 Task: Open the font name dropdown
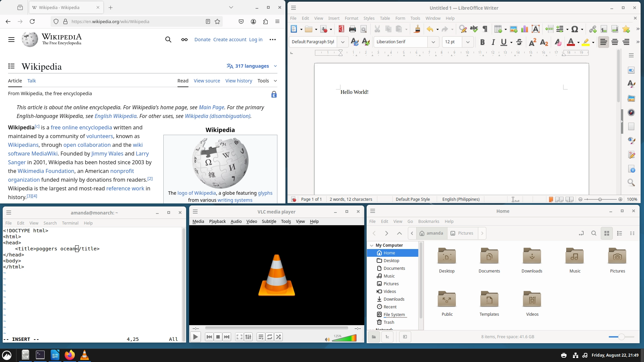click(x=433, y=42)
